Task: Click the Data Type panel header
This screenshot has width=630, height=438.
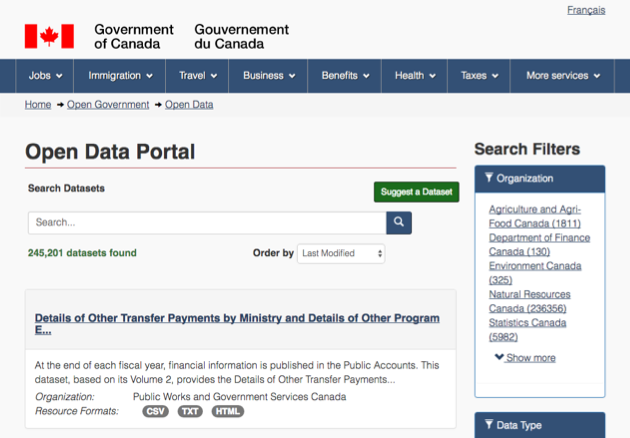Action: [540, 425]
